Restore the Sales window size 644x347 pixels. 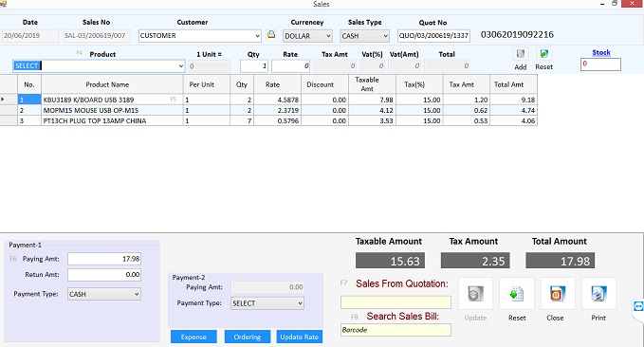[x=615, y=3]
